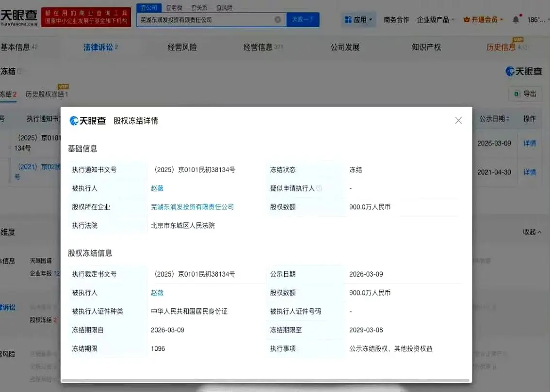Clear the search box with X icon
The width and height of the screenshot is (550, 392).
coord(277,19)
